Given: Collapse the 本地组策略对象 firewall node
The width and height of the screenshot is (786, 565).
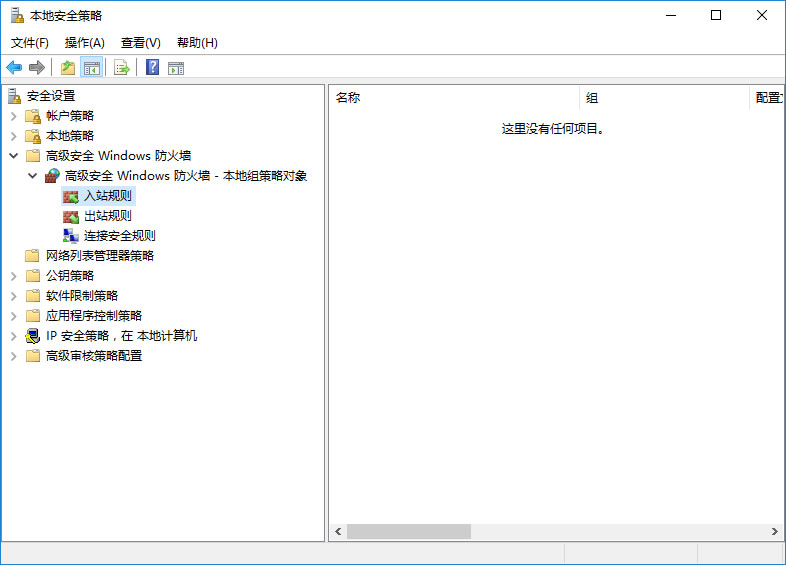Looking at the screenshot, I should [x=33, y=176].
